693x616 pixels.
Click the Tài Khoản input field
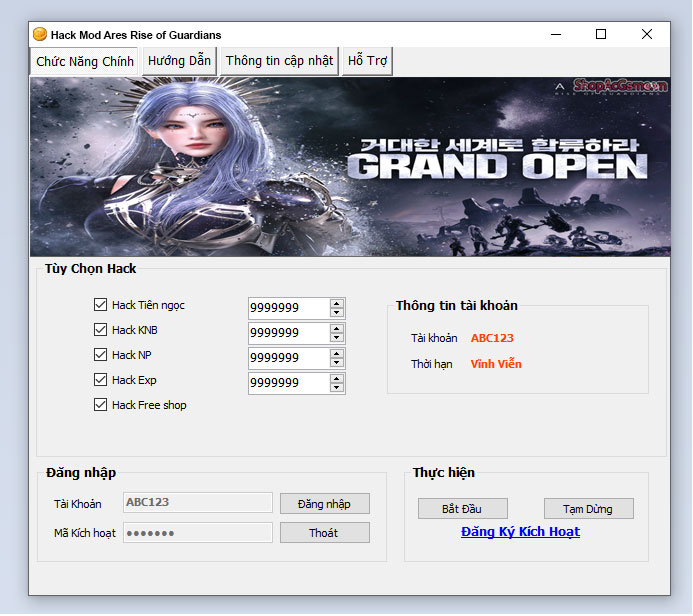coord(198,503)
